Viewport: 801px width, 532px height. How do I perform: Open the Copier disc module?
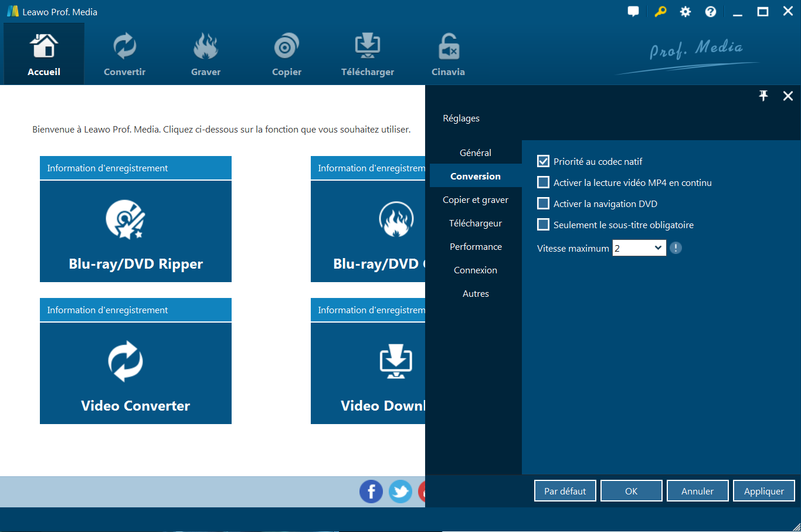pos(286,55)
